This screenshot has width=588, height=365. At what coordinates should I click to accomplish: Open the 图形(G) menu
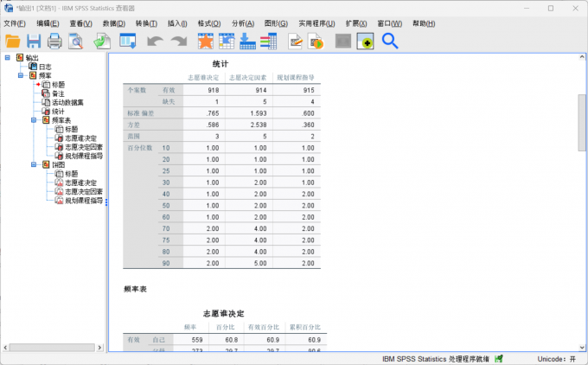(276, 23)
